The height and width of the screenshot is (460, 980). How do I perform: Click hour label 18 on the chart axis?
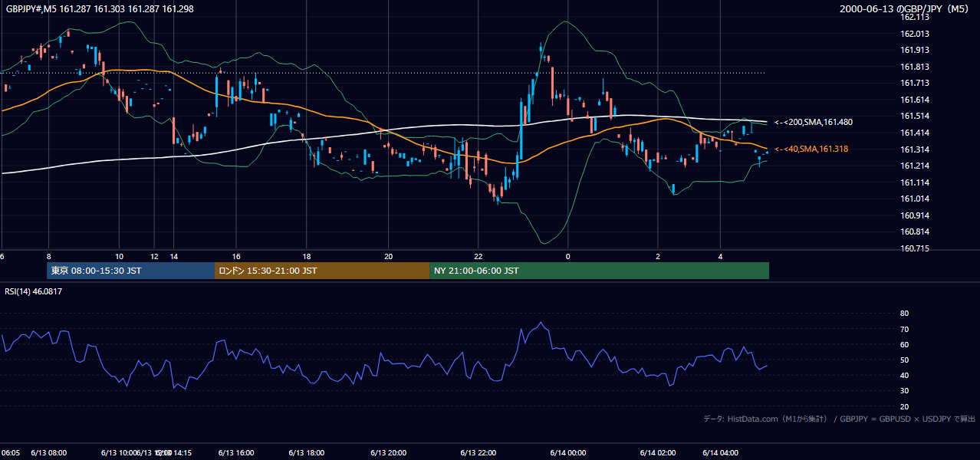pos(307,257)
